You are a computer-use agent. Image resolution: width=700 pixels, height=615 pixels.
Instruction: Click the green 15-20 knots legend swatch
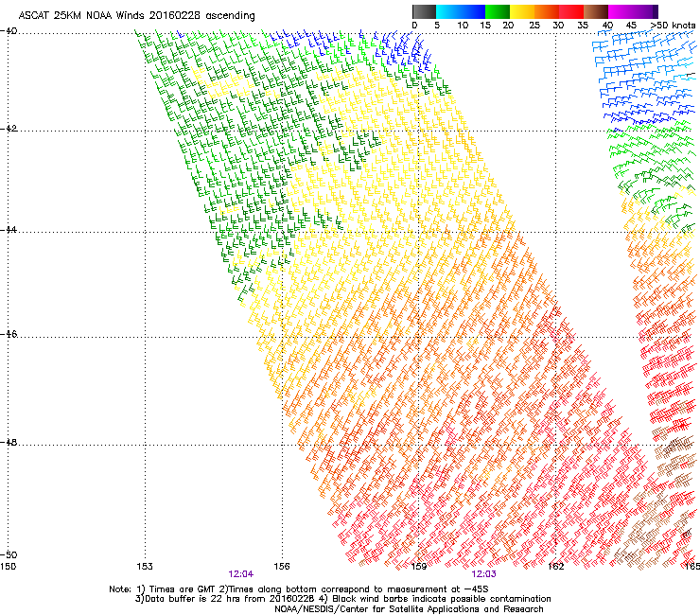pyautogui.click(x=497, y=11)
